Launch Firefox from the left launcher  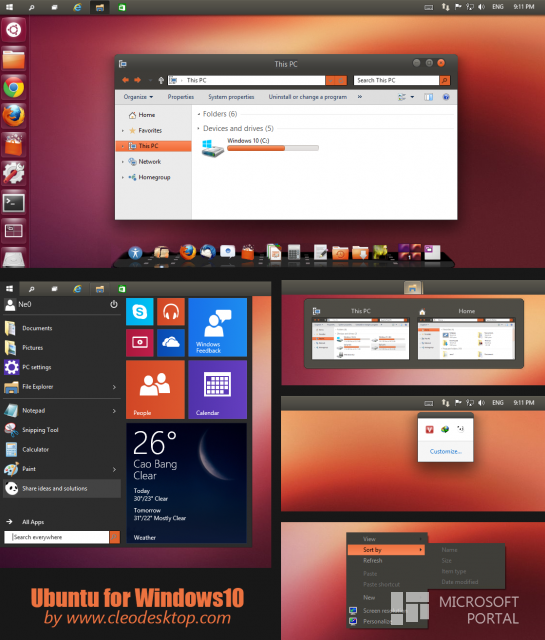tap(13, 116)
